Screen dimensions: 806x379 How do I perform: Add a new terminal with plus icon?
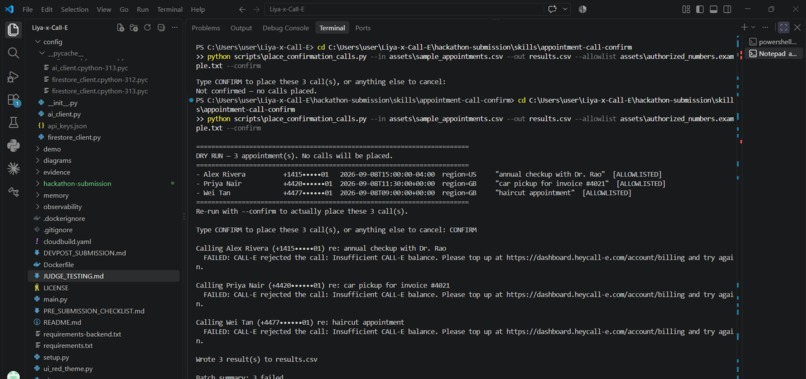(x=744, y=27)
